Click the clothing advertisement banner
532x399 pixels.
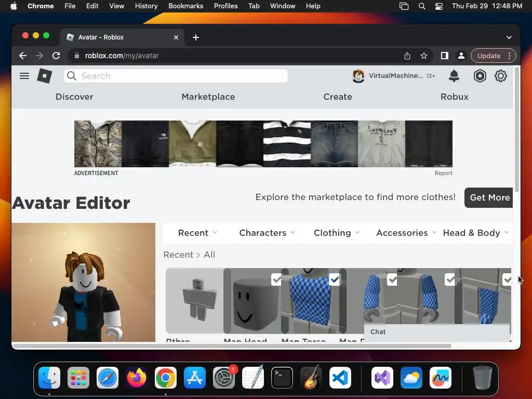pyautogui.click(x=263, y=144)
